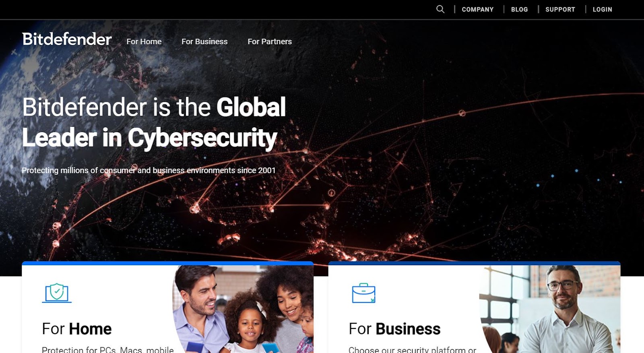The width and height of the screenshot is (644, 353).
Task: Click the Global Leader in Cybersecurity headline
Action: [x=154, y=122]
